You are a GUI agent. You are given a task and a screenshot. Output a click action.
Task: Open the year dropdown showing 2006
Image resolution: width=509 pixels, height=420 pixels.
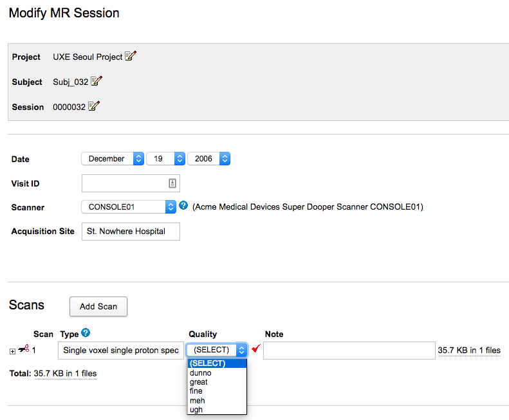coord(208,158)
